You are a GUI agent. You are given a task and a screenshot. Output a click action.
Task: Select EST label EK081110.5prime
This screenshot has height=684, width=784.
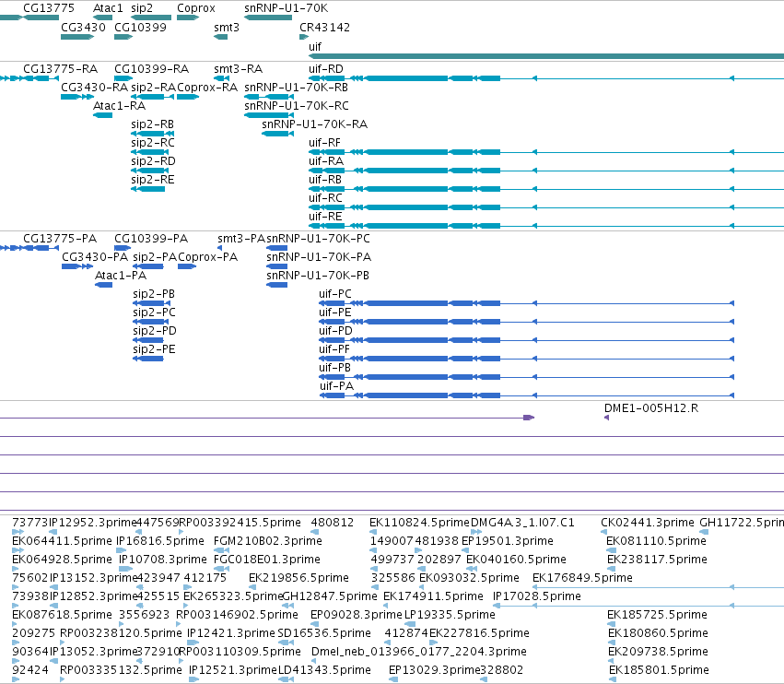point(656,541)
